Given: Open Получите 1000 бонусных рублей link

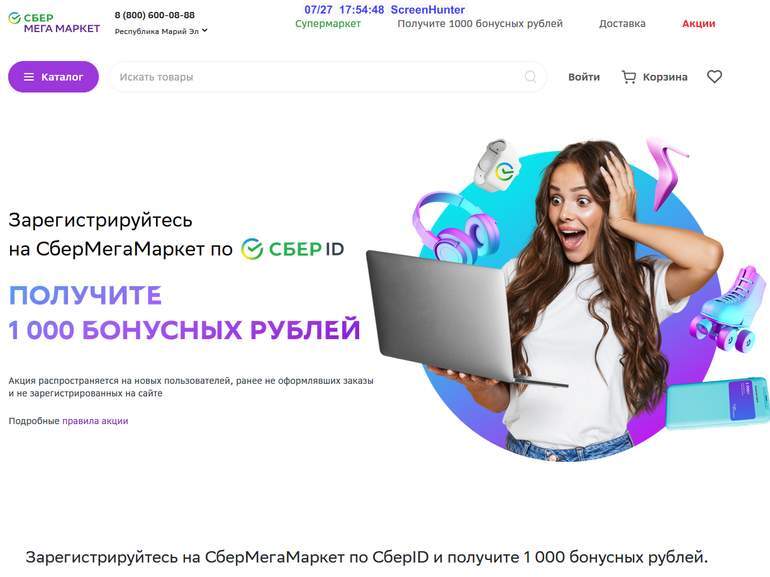Looking at the screenshot, I should click(x=480, y=24).
